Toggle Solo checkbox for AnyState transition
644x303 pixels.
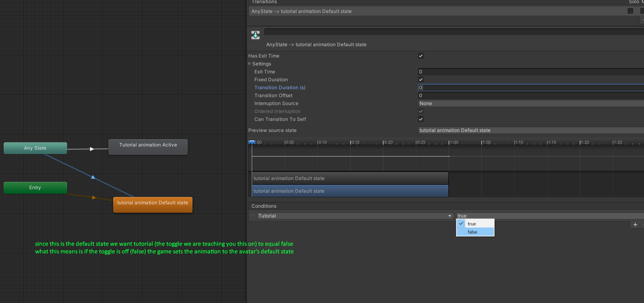(630, 11)
